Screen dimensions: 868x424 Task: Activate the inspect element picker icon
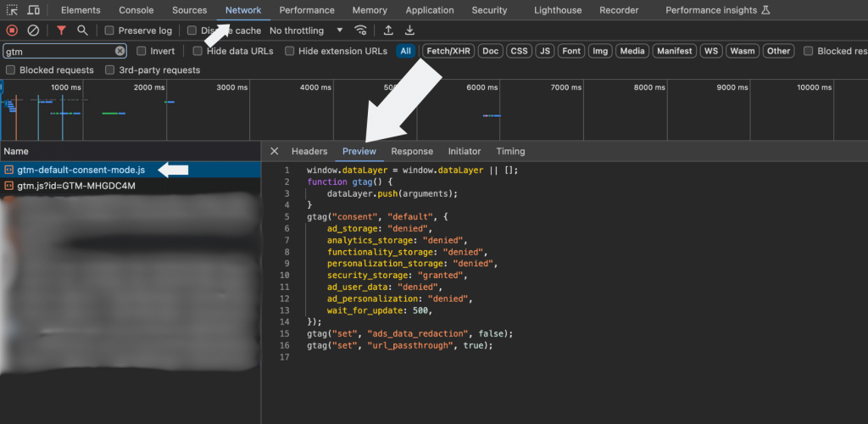12,10
